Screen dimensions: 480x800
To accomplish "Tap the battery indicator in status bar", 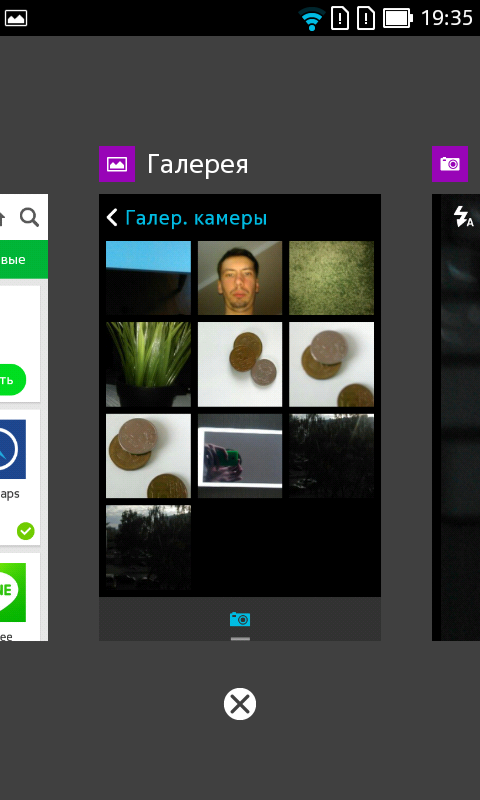I will pyautogui.click(x=398, y=18).
